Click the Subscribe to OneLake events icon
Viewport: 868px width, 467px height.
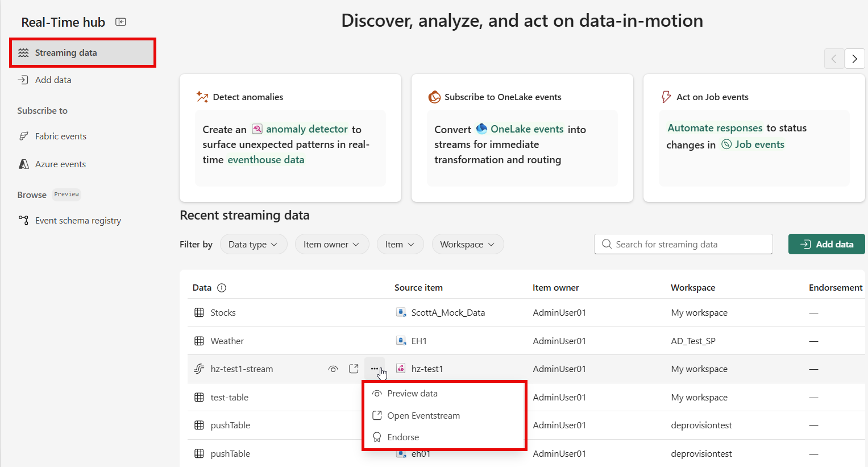tap(434, 97)
